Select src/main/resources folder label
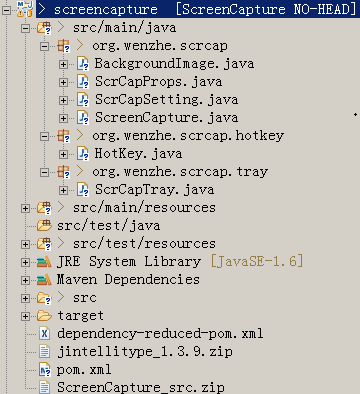Image resolution: width=360 pixels, height=394 pixels. coord(144,208)
